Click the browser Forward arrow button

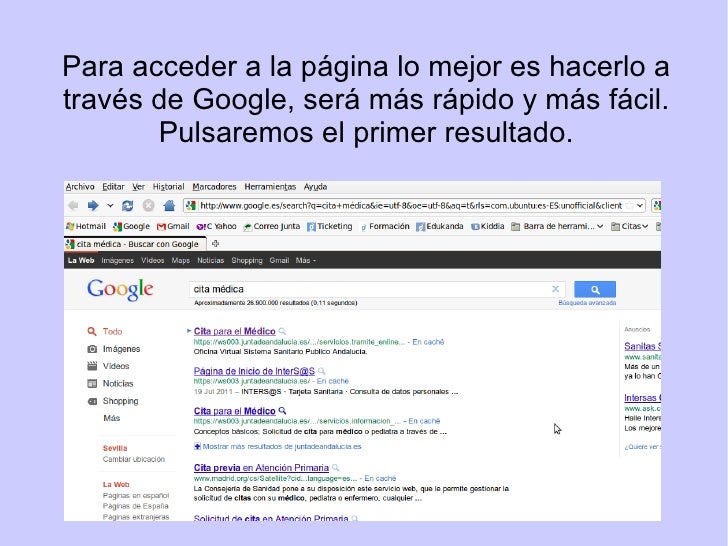(93, 205)
